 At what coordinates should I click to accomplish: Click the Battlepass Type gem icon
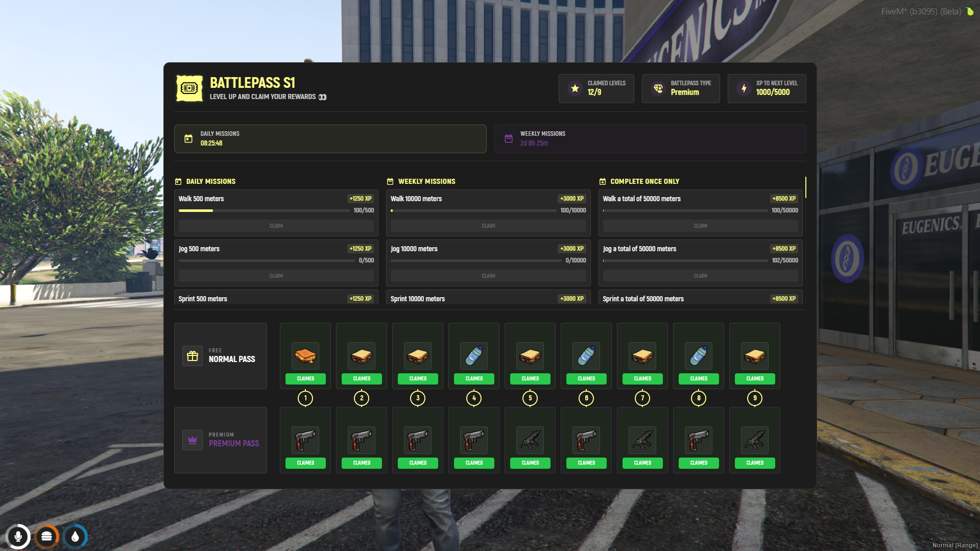(x=658, y=88)
